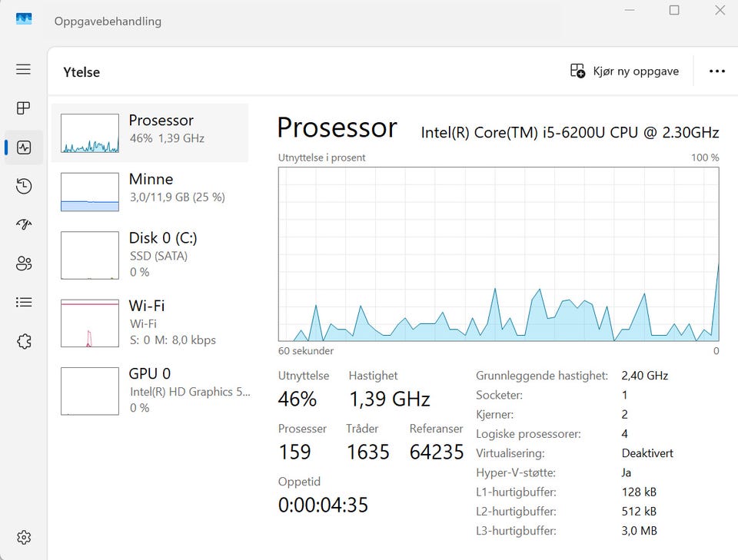Open Settings gear icon in sidebar
Viewport: 738px width, 560px height.
tap(24, 537)
